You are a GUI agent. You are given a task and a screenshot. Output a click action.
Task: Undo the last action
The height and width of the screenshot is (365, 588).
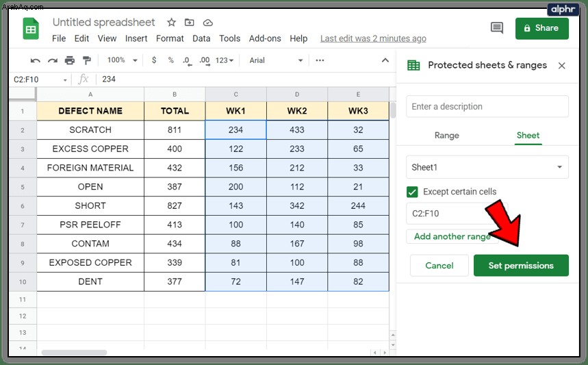pyautogui.click(x=35, y=60)
